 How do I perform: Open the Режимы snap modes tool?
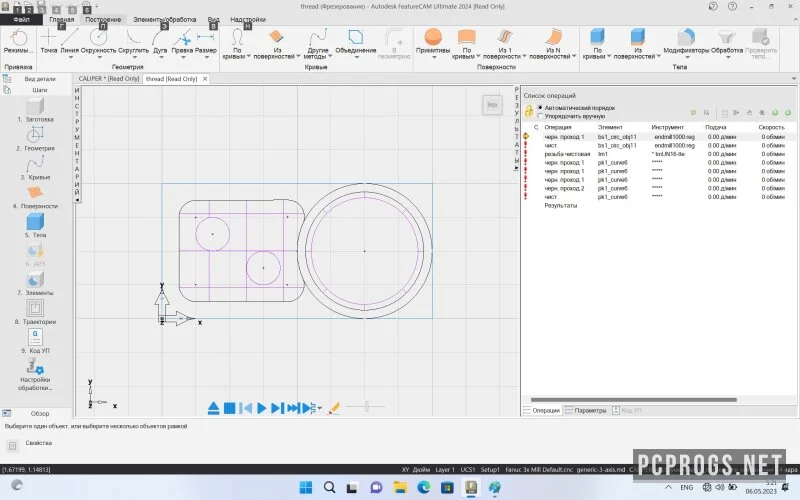click(18, 41)
